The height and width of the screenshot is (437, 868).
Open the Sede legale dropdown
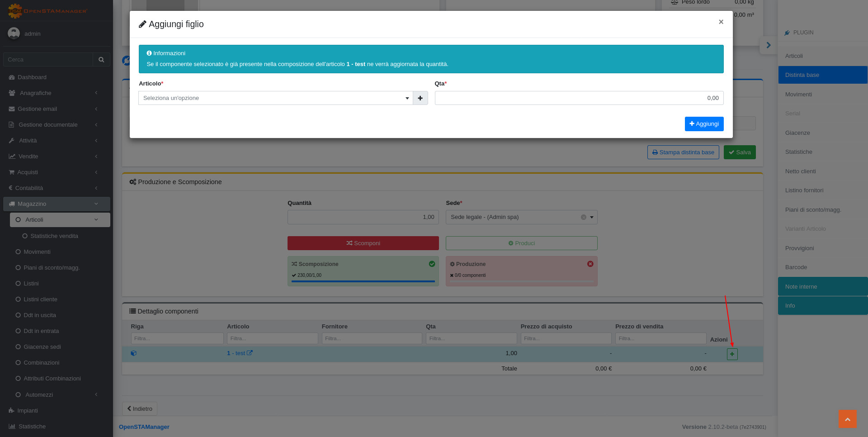[521, 217]
